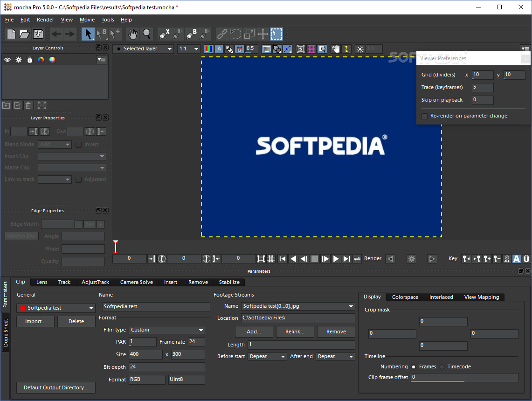The width and height of the screenshot is (532, 401).
Task: Switch to the Track tab
Action: pyautogui.click(x=64, y=282)
